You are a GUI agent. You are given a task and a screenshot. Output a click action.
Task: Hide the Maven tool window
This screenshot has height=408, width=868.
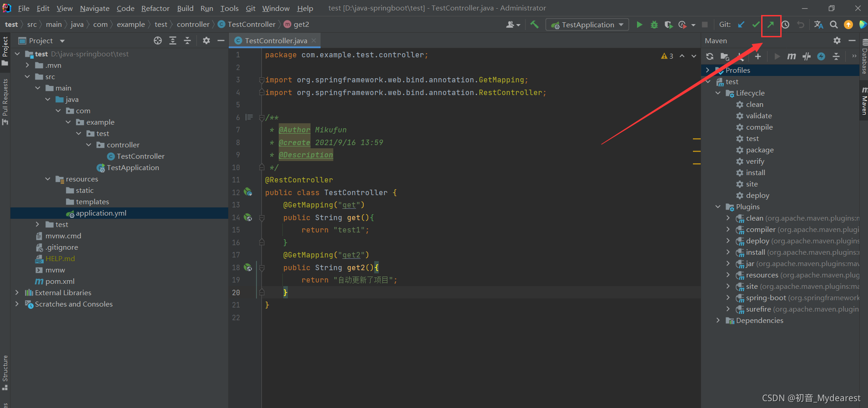pyautogui.click(x=852, y=40)
